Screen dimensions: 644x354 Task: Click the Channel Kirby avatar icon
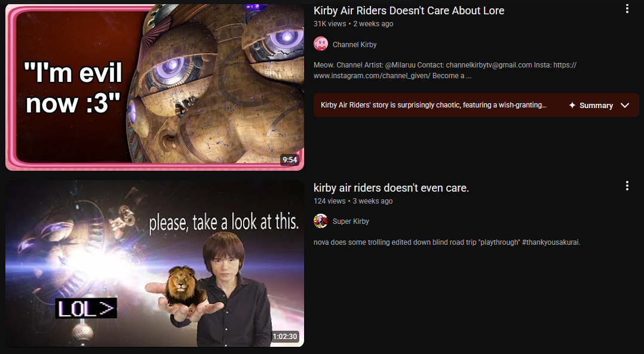(x=321, y=44)
